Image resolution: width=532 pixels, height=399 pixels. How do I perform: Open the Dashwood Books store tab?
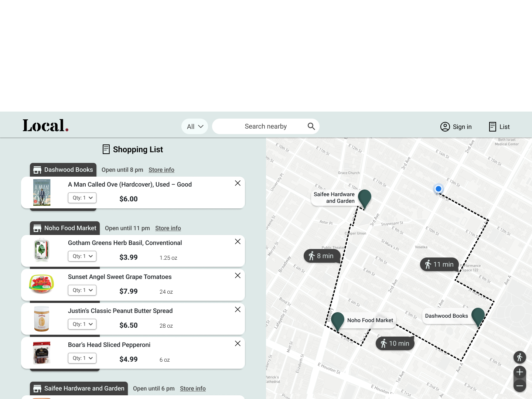pyautogui.click(x=63, y=170)
